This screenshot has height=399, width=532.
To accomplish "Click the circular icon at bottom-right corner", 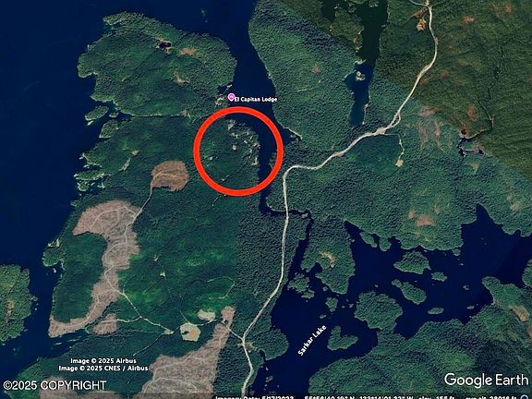I will pos(526,397).
